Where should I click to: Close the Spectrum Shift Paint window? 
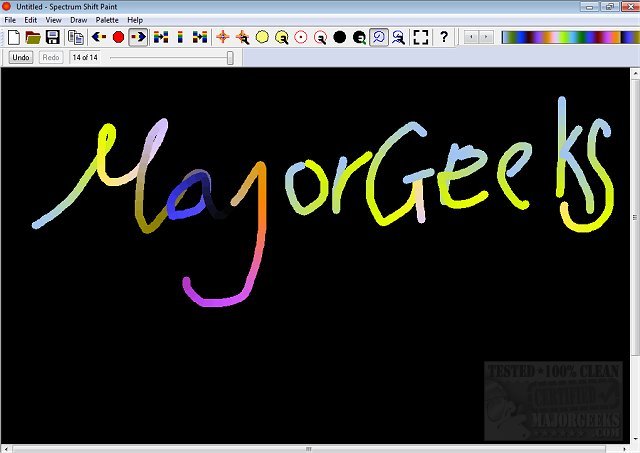[x=630, y=7]
